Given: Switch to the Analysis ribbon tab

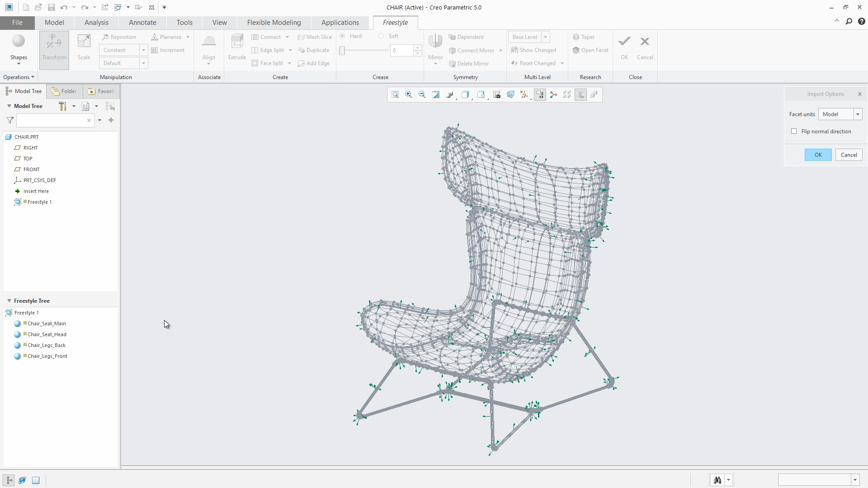Looking at the screenshot, I should 96,23.
